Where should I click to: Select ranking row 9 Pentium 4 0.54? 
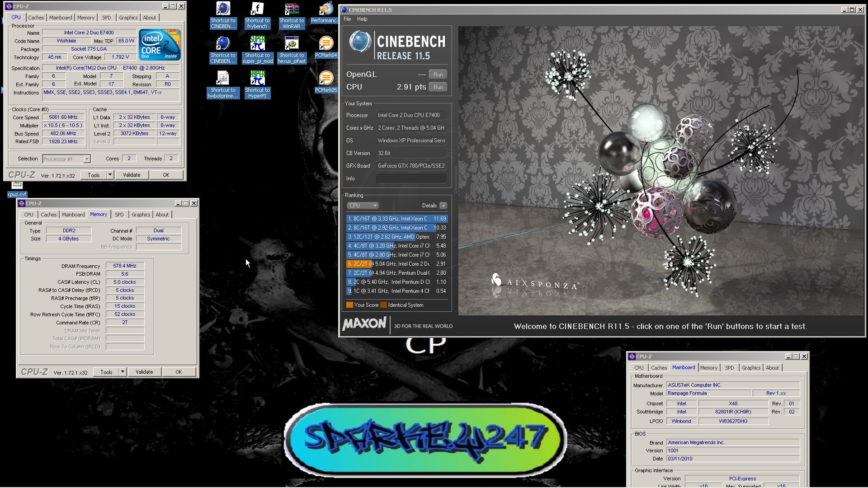pyautogui.click(x=397, y=291)
